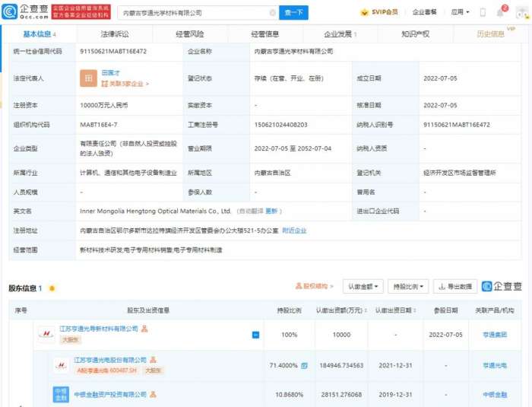
Task: Click the Qcc.com logo in header
Action: pos(25,12)
